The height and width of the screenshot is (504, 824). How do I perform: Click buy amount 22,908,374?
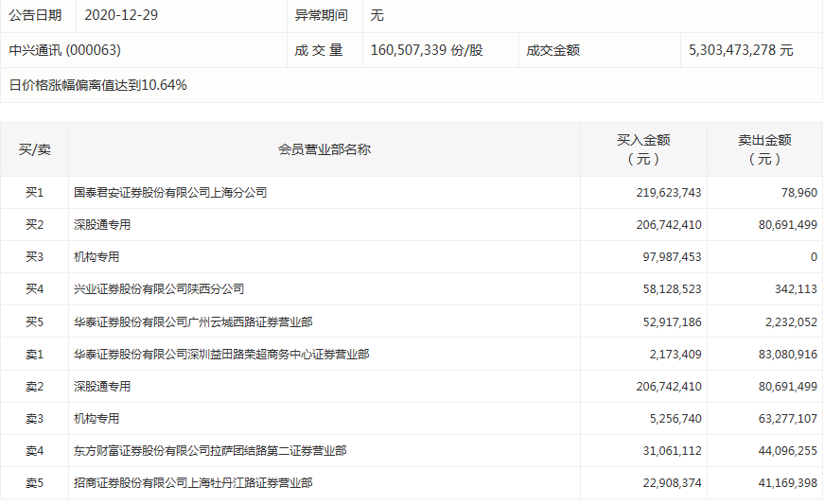(672, 482)
